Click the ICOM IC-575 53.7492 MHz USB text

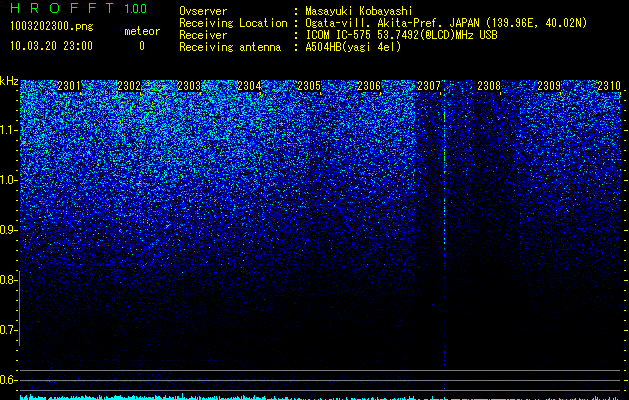(402, 35)
